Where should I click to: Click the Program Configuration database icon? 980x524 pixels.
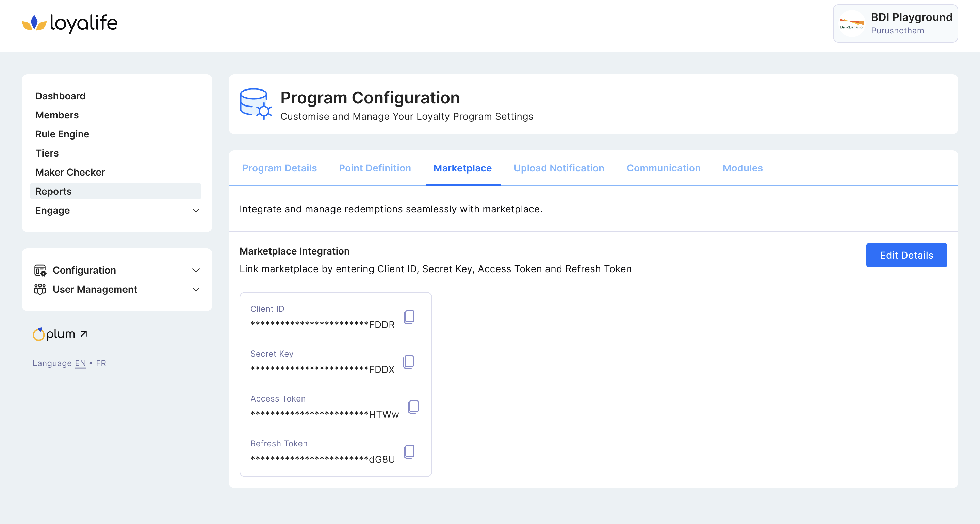[x=255, y=104]
